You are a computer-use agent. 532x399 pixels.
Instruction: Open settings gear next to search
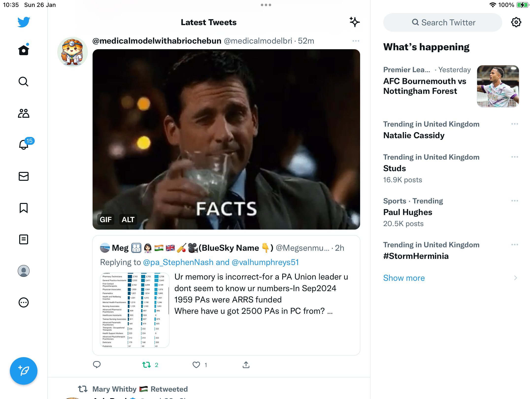(516, 22)
